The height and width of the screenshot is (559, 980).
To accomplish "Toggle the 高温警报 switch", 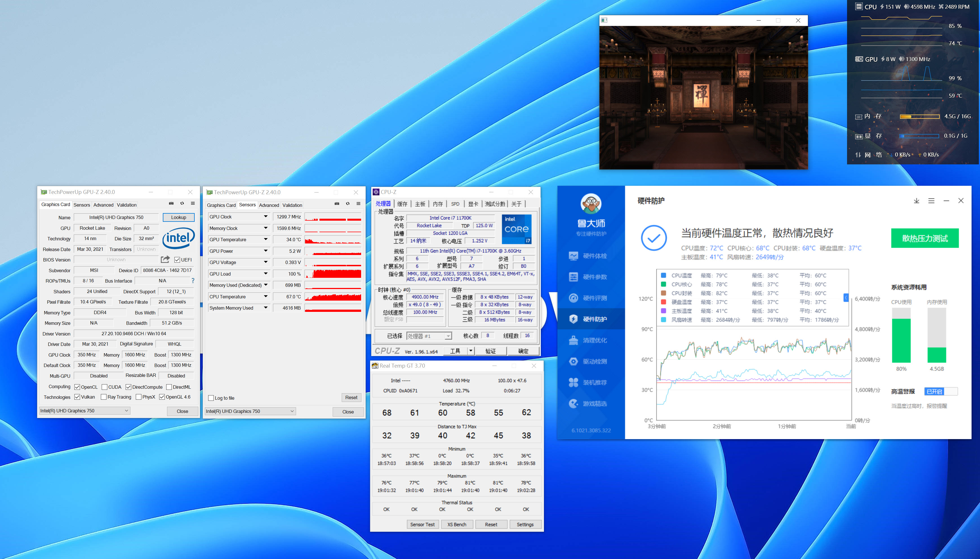I will [941, 392].
